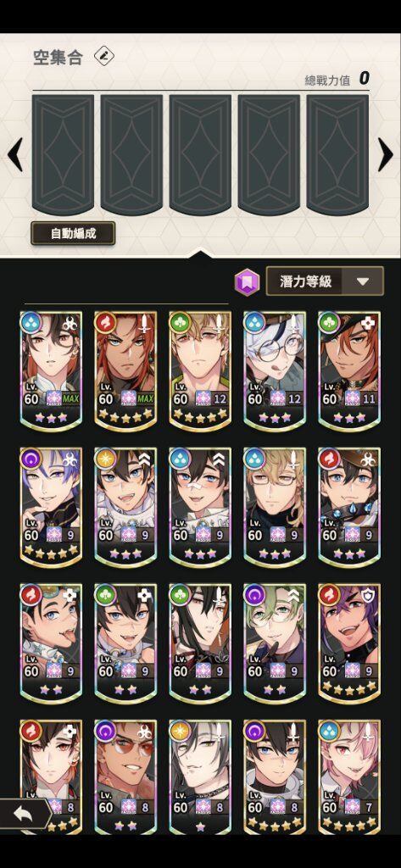The height and width of the screenshot is (868, 401).
Task: Select pink-haired water character card level 7
Action: point(349,776)
